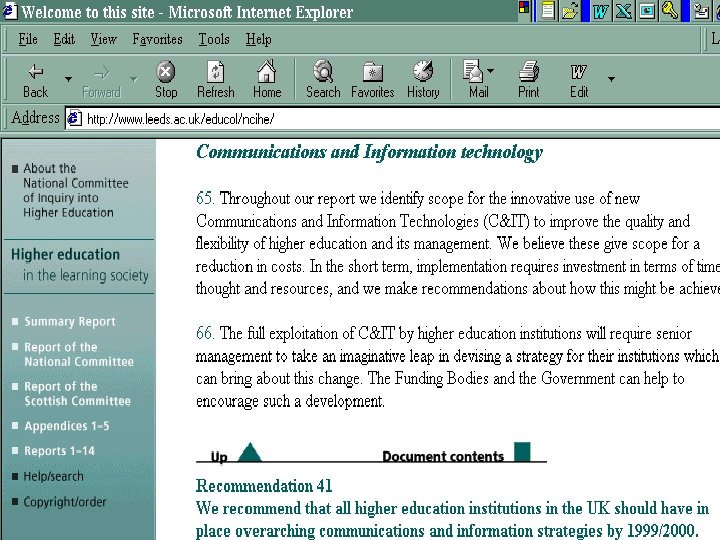
Task: Open Report of the Scottish Committee link
Action: tap(78, 394)
